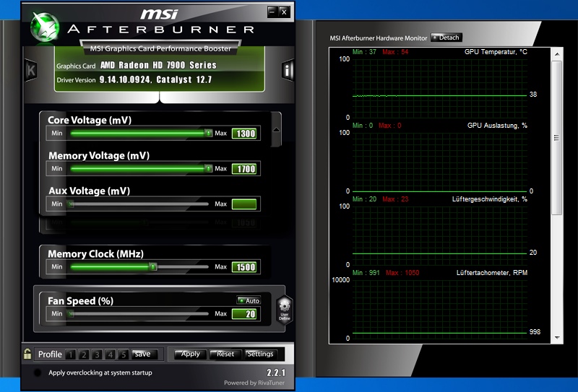Select profile slot 3
The width and height of the screenshot is (578, 392).
(x=97, y=354)
